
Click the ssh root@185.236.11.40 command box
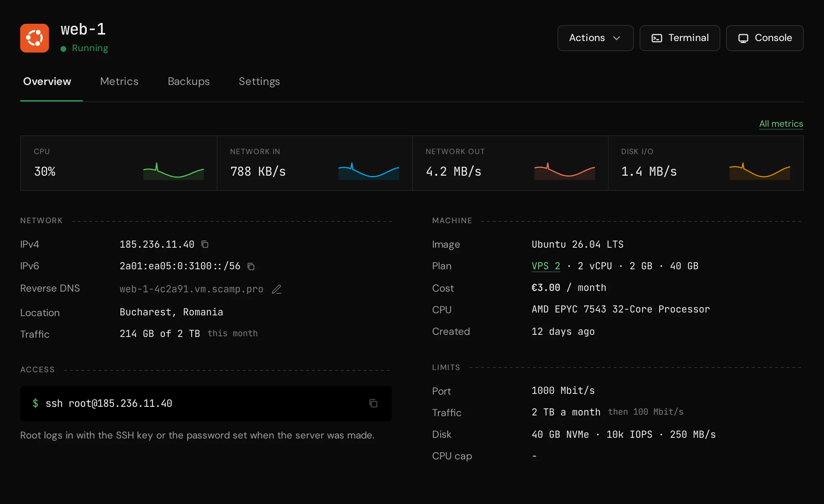point(206,404)
